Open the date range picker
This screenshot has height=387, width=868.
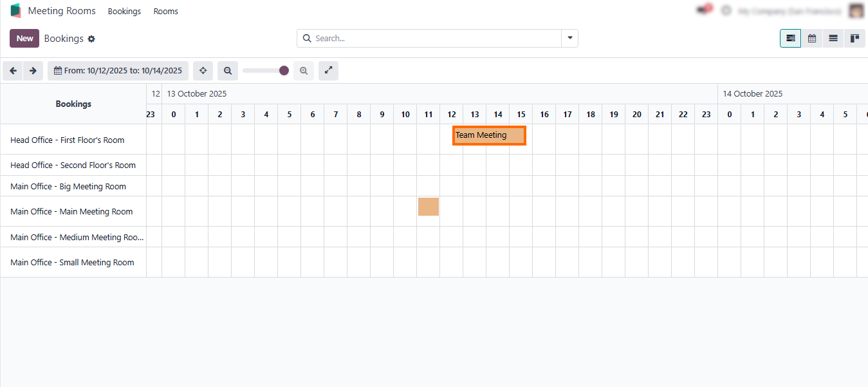click(118, 71)
